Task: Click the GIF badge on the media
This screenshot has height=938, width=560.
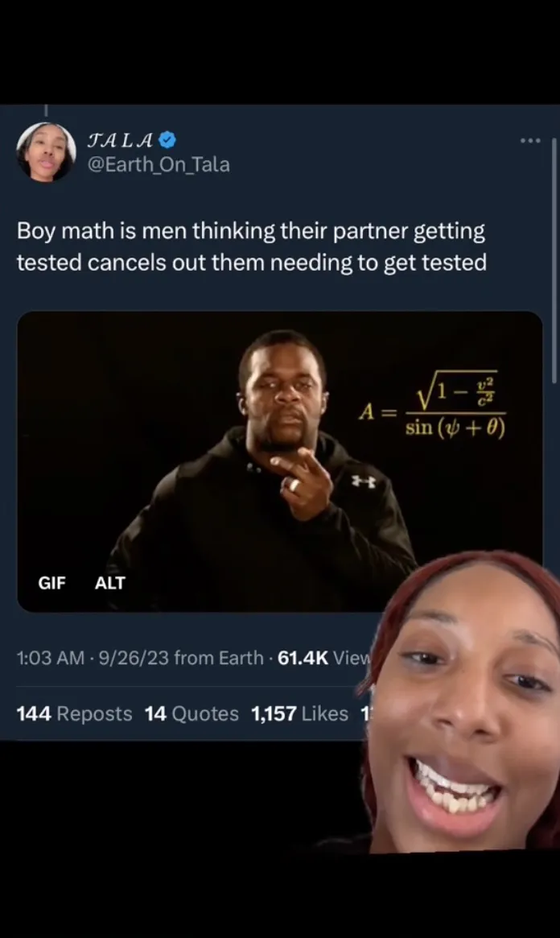Action: [x=52, y=583]
